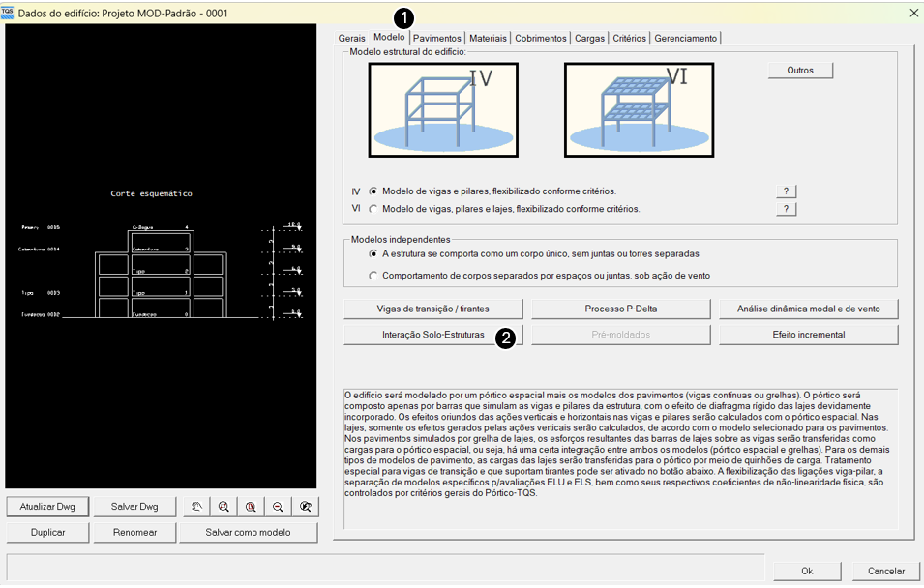The image size is (924, 588).
Task: Select 'corpos separados por espaços ou juntas' option
Action: [373, 276]
